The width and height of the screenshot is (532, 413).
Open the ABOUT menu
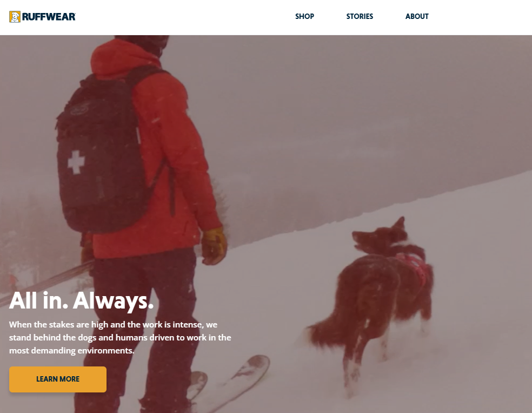click(x=417, y=16)
